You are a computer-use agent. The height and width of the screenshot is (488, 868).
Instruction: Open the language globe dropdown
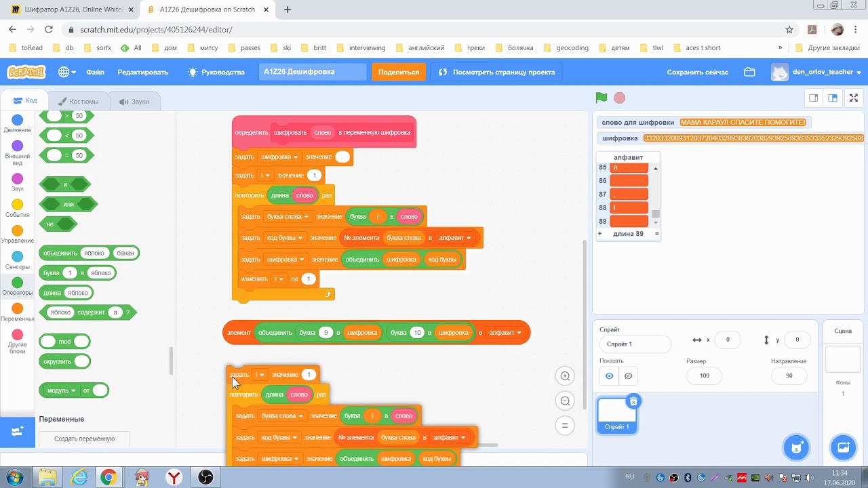[67, 72]
